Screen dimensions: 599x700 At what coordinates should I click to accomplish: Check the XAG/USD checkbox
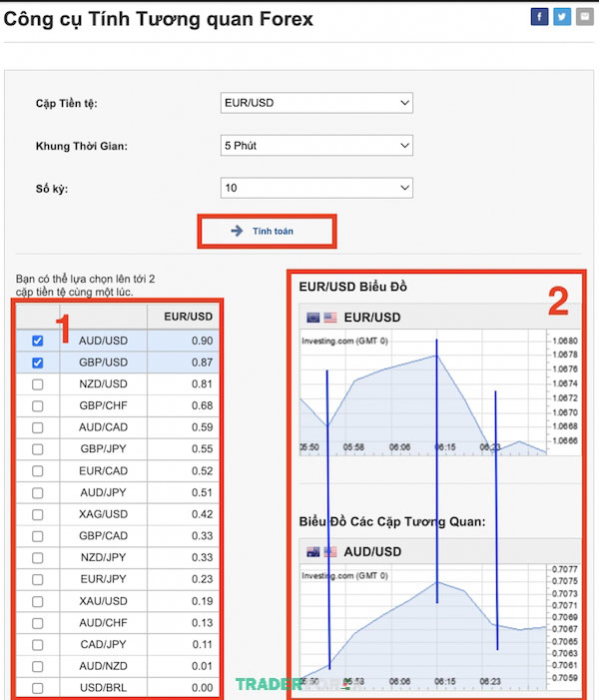[38, 514]
